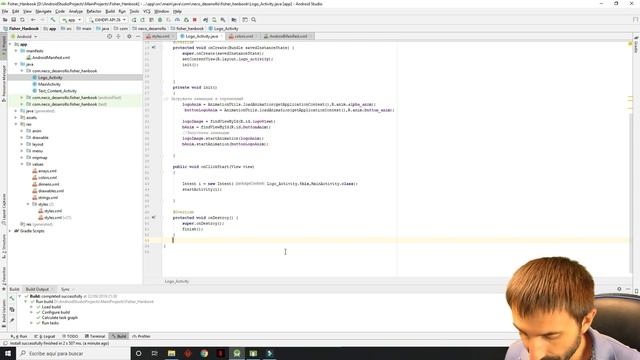This screenshot has width=640, height=360.
Task: Open the TODO tool window button
Action: coord(70,336)
